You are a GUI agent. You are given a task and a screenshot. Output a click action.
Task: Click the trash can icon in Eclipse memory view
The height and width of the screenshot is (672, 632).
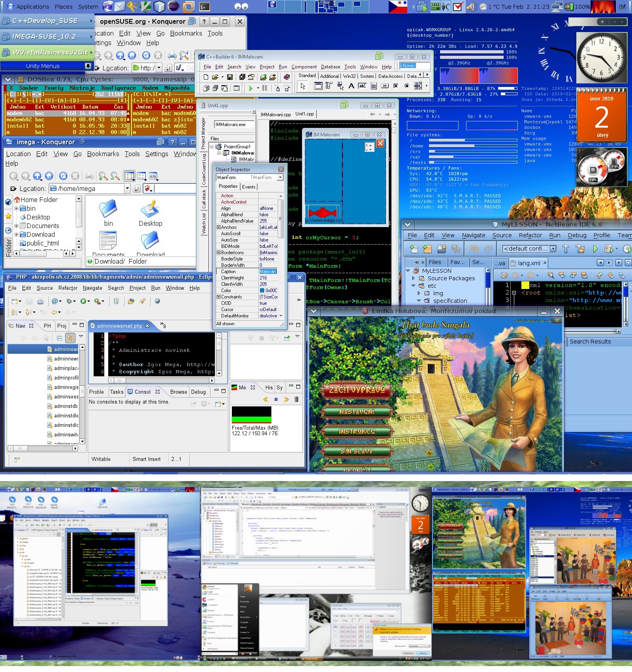(x=296, y=399)
